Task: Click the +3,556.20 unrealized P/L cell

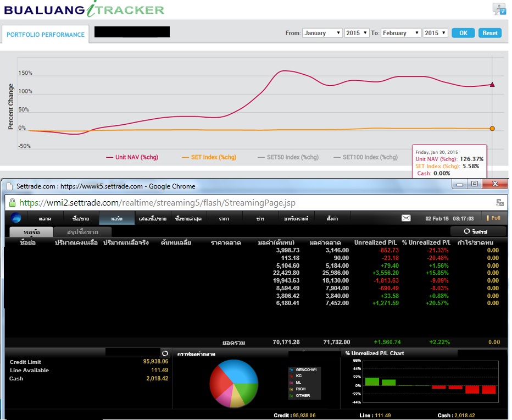Action: pyautogui.click(x=385, y=273)
